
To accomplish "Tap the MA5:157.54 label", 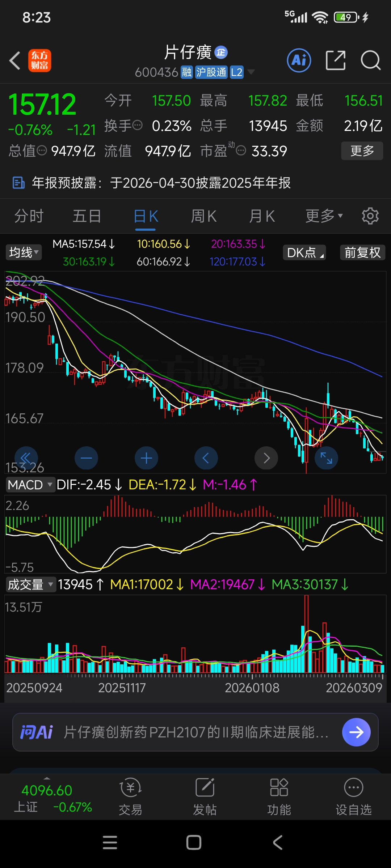I will [x=84, y=244].
